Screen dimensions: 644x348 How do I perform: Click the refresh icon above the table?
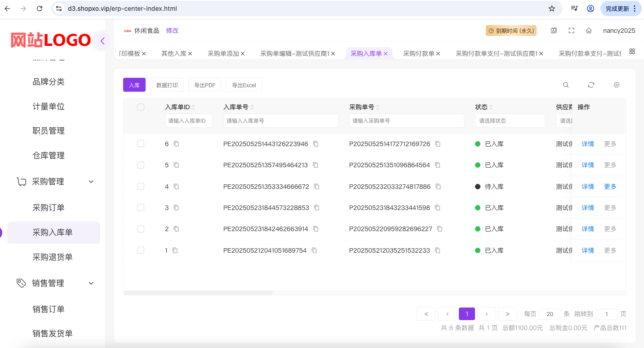591,85
